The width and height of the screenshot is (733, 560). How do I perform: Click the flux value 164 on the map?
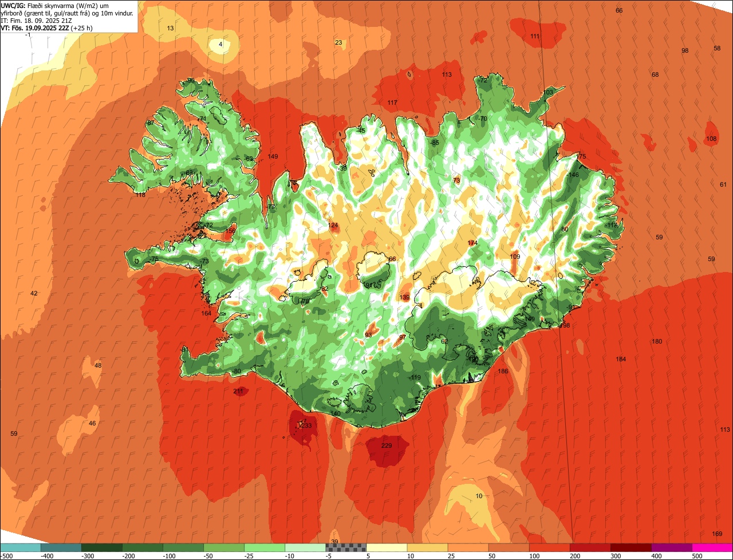click(206, 313)
